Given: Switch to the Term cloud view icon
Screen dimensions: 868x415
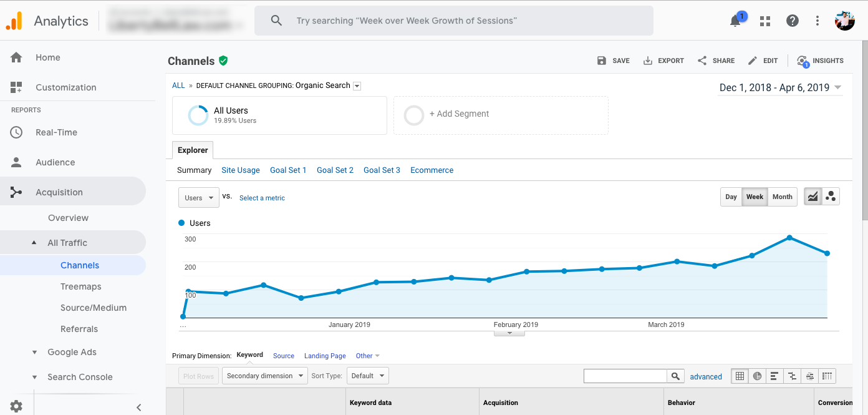Looking at the screenshot, I should [x=809, y=376].
